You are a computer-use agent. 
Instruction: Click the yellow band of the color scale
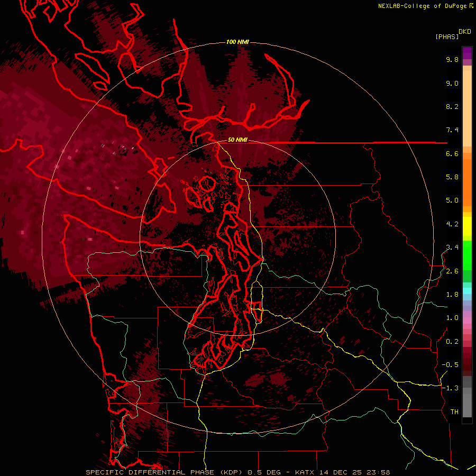click(x=467, y=226)
